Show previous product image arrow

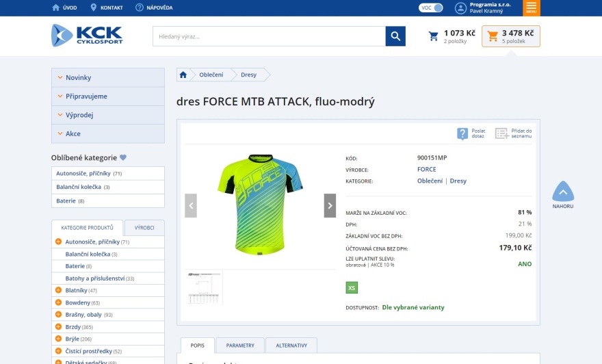pos(191,205)
